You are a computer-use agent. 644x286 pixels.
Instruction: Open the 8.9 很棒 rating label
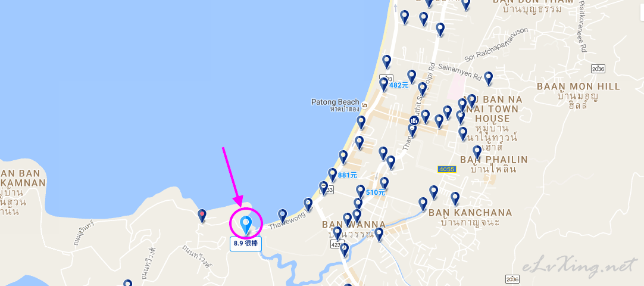246,243
